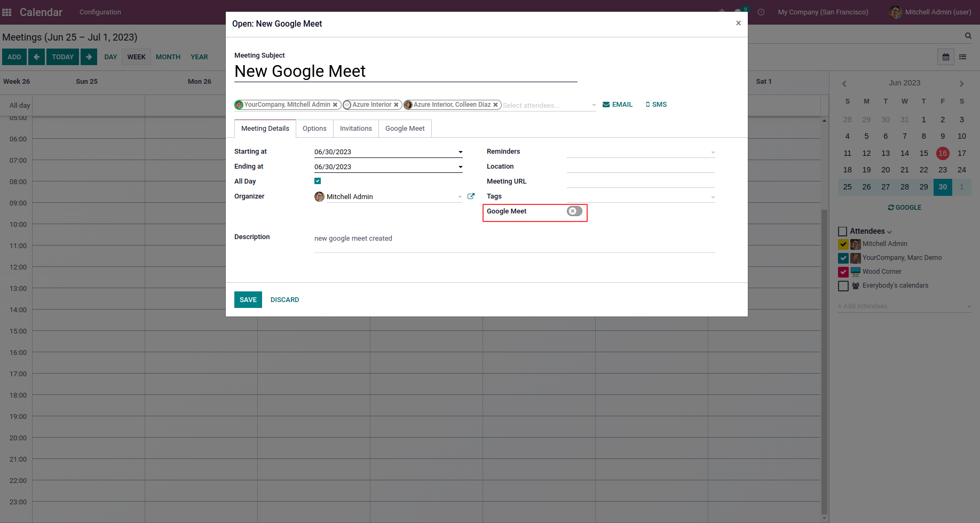The image size is (980, 523).
Task: Open the Reminders dropdown
Action: (713, 153)
